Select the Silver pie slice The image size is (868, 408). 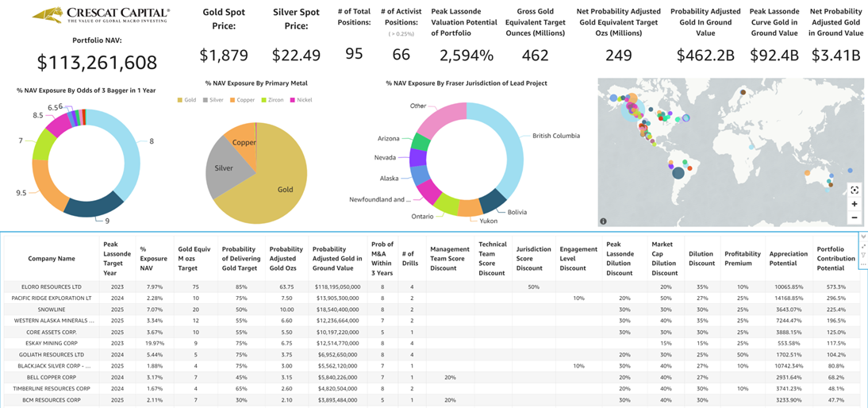(x=225, y=166)
